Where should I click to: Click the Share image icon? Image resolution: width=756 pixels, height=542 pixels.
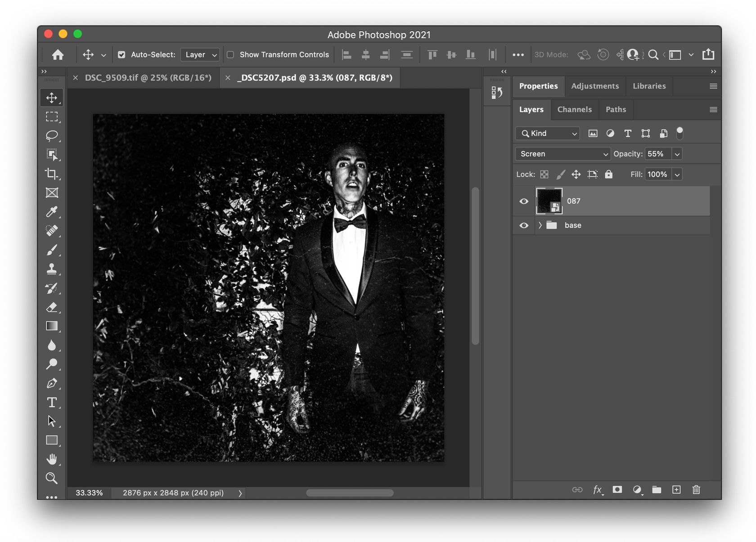[x=708, y=54]
